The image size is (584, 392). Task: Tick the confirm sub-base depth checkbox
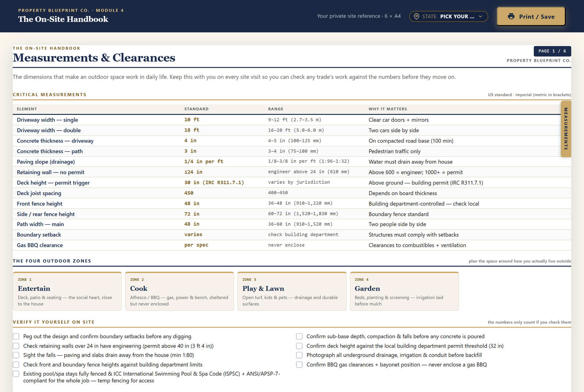(299, 336)
